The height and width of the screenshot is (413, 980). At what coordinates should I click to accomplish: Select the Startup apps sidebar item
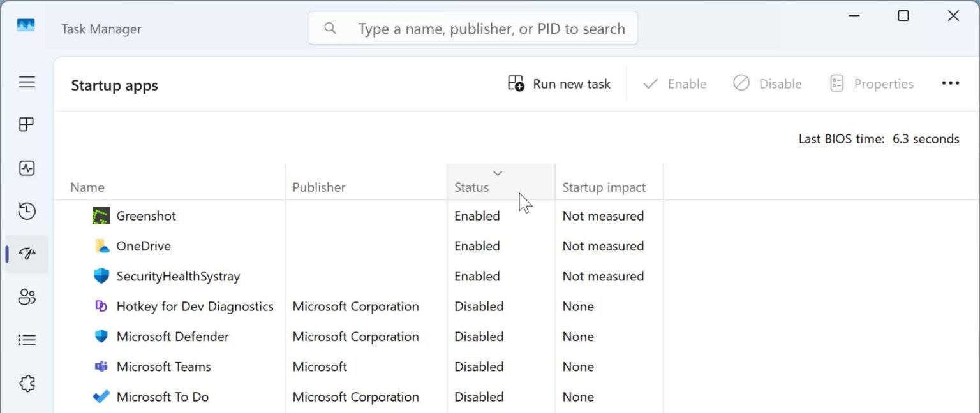click(x=26, y=253)
